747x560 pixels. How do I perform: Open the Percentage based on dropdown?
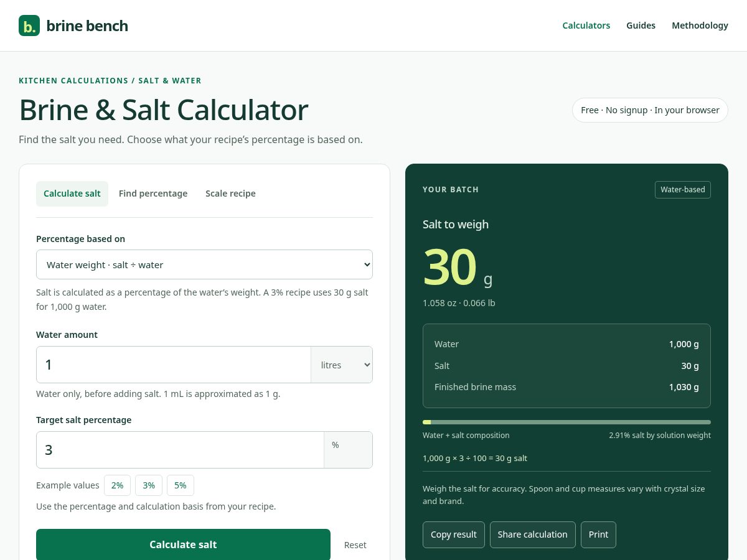click(204, 264)
